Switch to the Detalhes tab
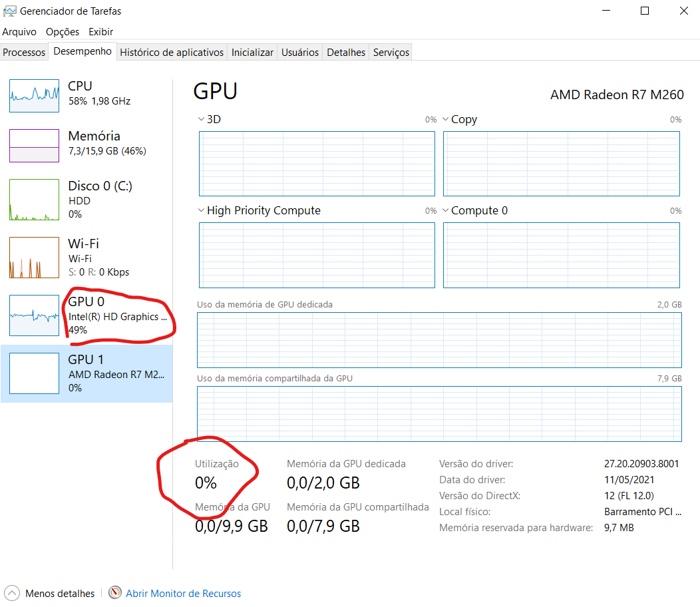700x607 pixels. 346,53
